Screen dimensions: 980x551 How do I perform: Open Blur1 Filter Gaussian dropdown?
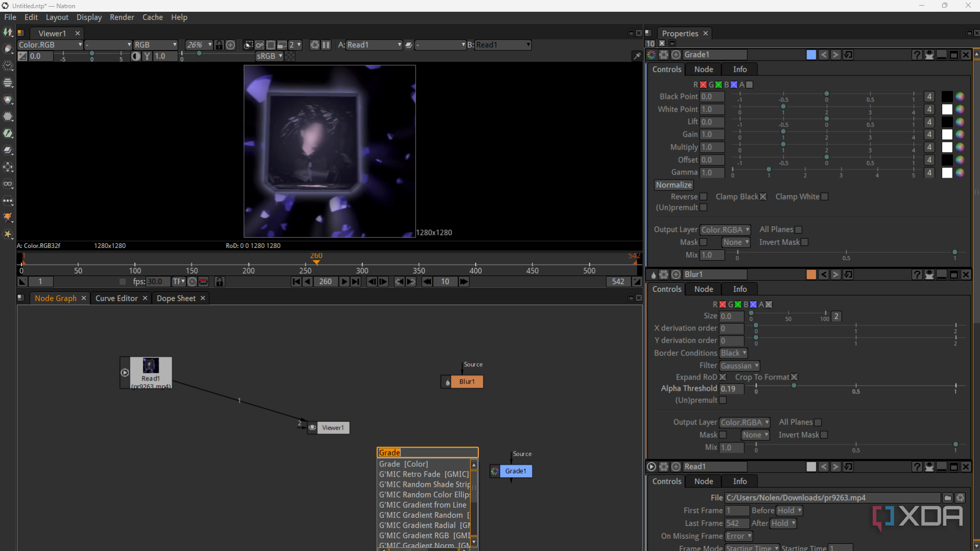[x=740, y=366]
